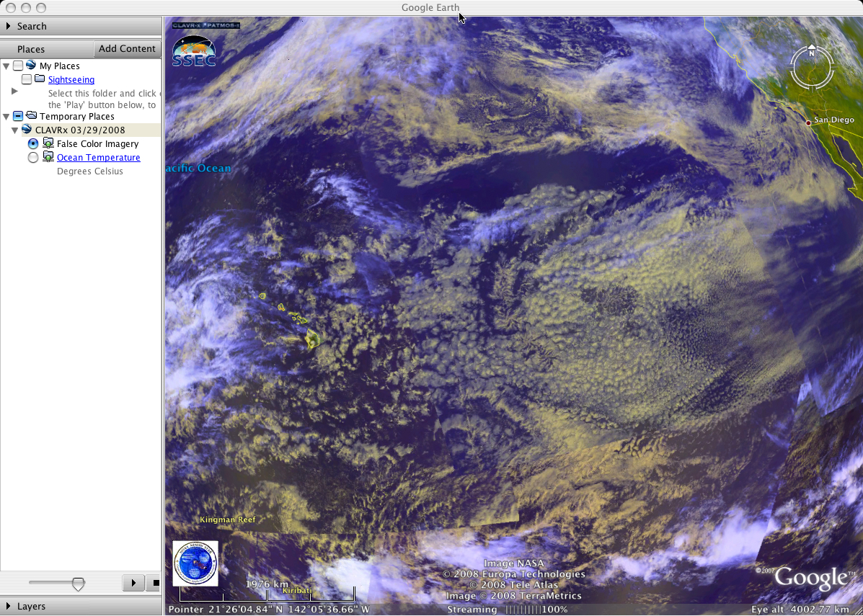Screen dimensions: 863x616
Task: Collapse the CLAVRx 03/29/2008 node
Action: click(x=15, y=130)
